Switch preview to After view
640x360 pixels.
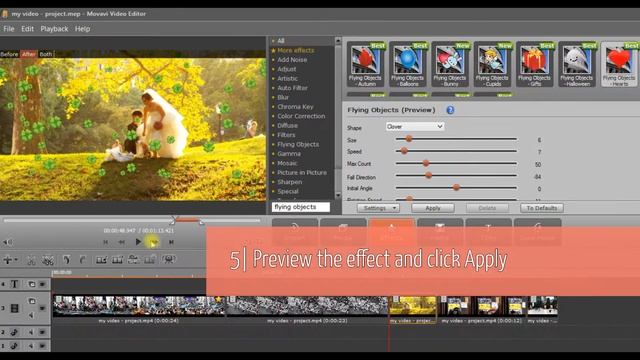point(29,54)
